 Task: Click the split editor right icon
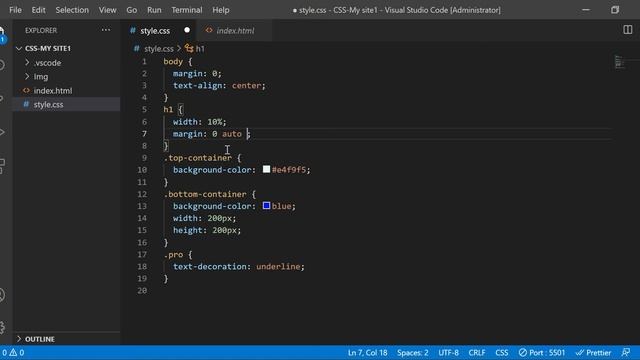(x=627, y=30)
